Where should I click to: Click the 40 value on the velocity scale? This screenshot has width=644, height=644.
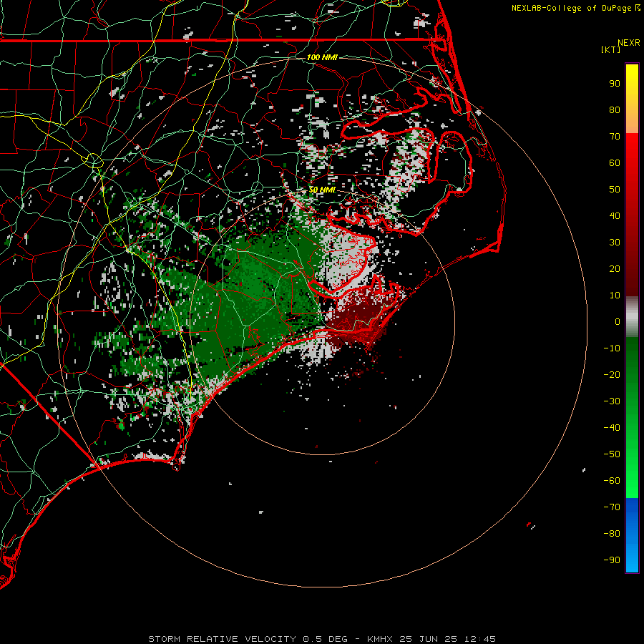pos(615,216)
